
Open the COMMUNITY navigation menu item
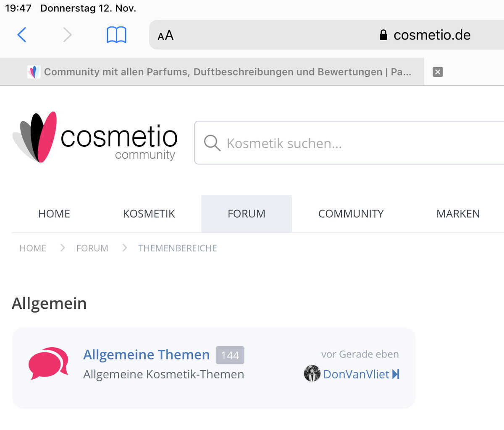(351, 214)
